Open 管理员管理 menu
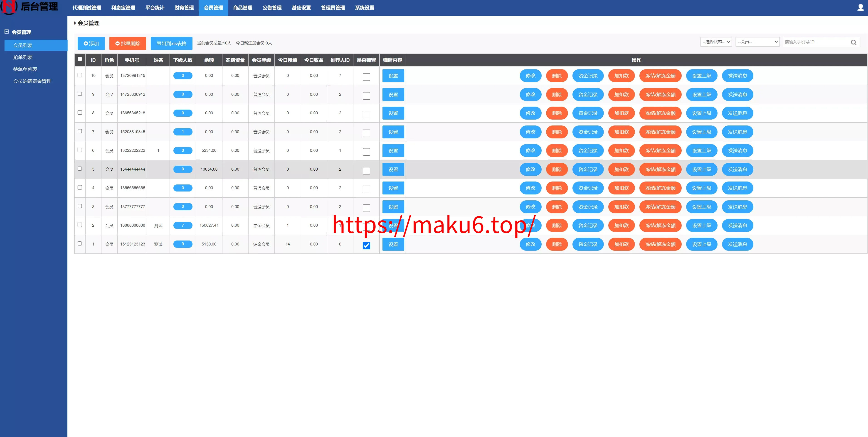The image size is (868, 437). click(x=333, y=8)
